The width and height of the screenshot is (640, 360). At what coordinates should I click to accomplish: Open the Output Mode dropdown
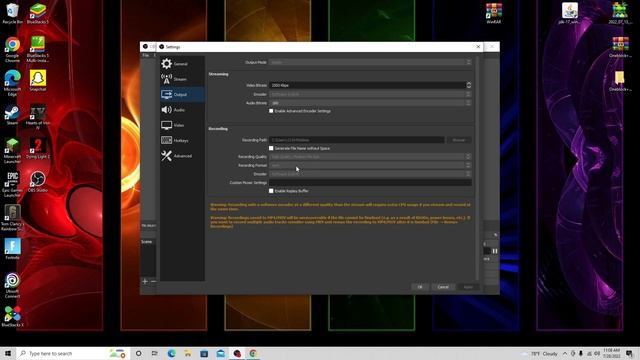[x=370, y=62]
